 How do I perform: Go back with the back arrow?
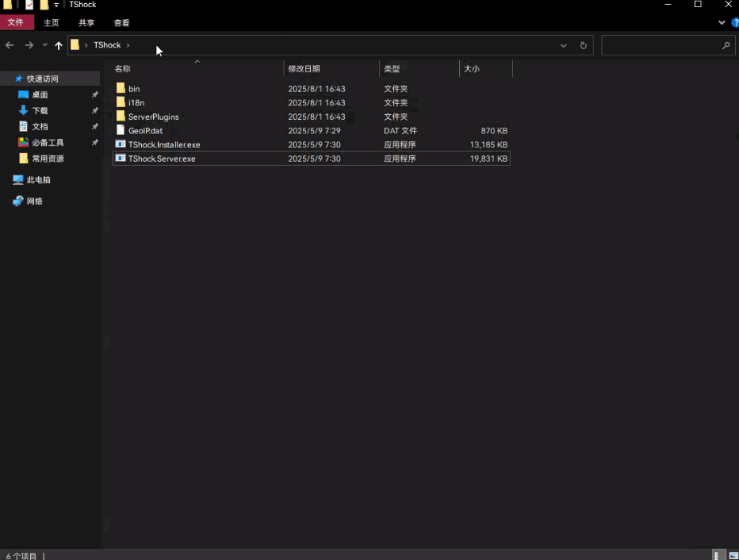[10, 45]
